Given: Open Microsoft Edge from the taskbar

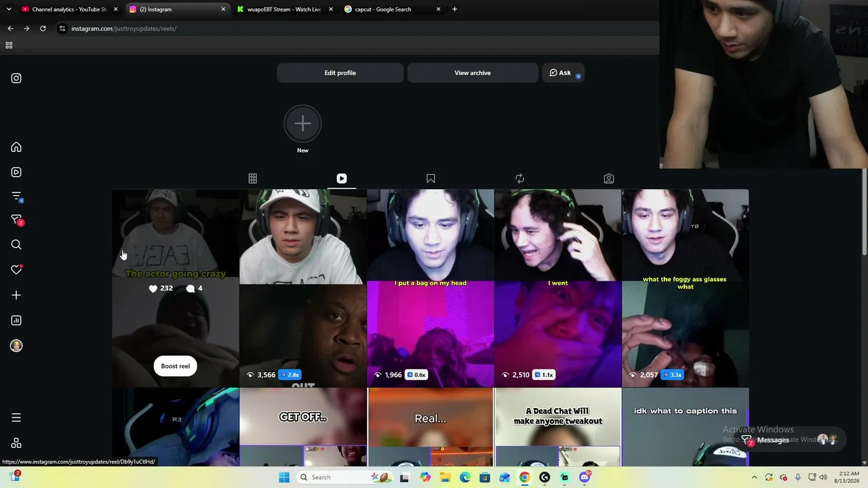Looking at the screenshot, I should 465,477.
